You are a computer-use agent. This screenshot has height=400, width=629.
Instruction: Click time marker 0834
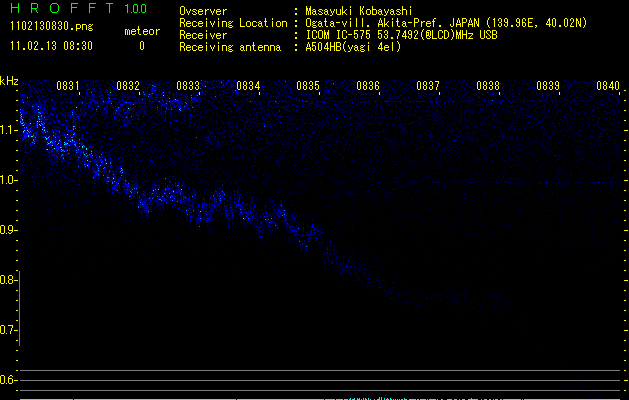248,86
